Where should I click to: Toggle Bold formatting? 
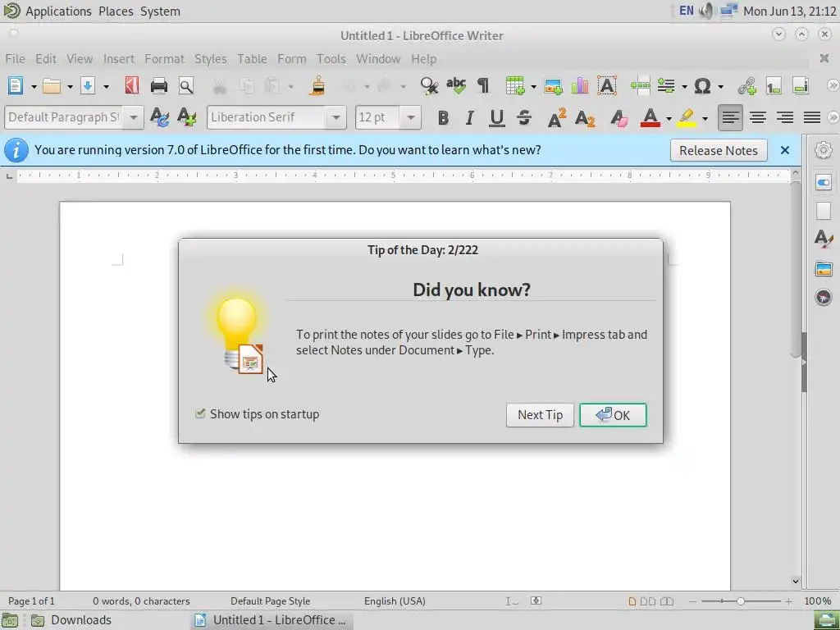pos(443,117)
